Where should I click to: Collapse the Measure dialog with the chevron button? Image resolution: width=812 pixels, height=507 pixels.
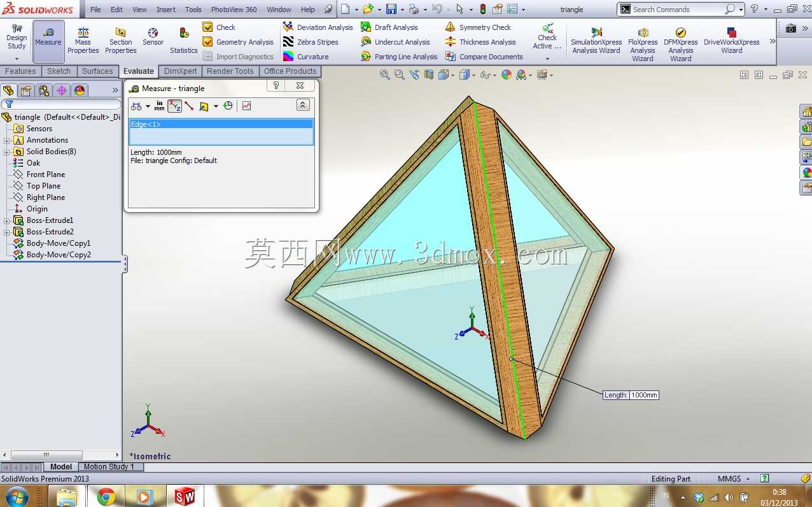pyautogui.click(x=303, y=105)
